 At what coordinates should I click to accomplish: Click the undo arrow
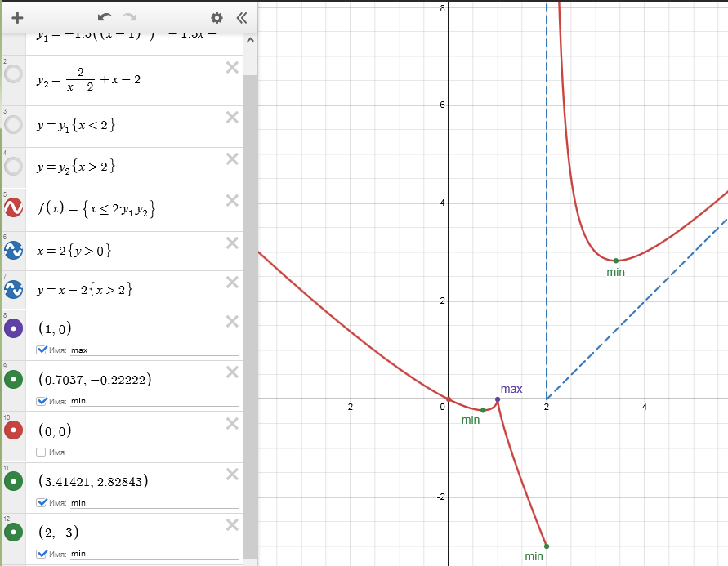coord(105,17)
